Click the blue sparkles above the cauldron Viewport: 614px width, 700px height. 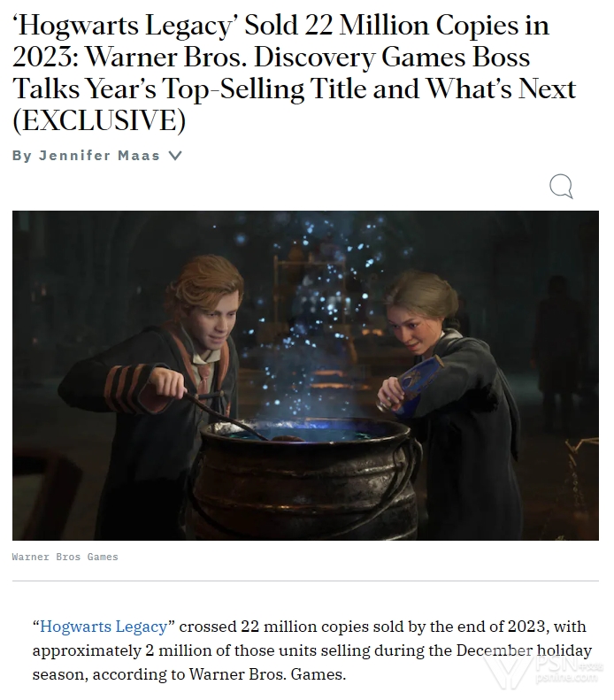(x=319, y=312)
